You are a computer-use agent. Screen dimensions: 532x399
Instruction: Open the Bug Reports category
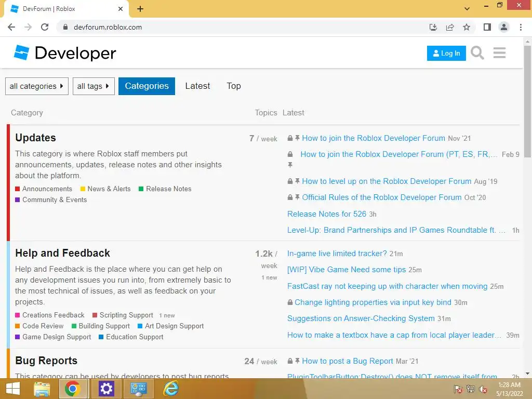click(x=46, y=361)
